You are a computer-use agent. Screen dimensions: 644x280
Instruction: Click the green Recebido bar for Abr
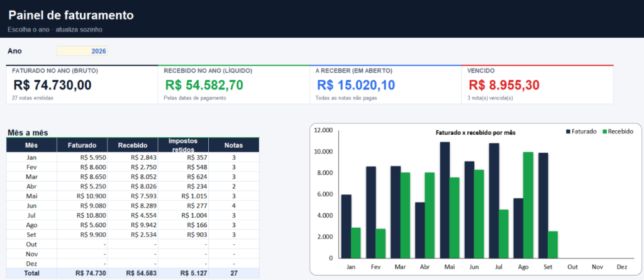(430, 215)
